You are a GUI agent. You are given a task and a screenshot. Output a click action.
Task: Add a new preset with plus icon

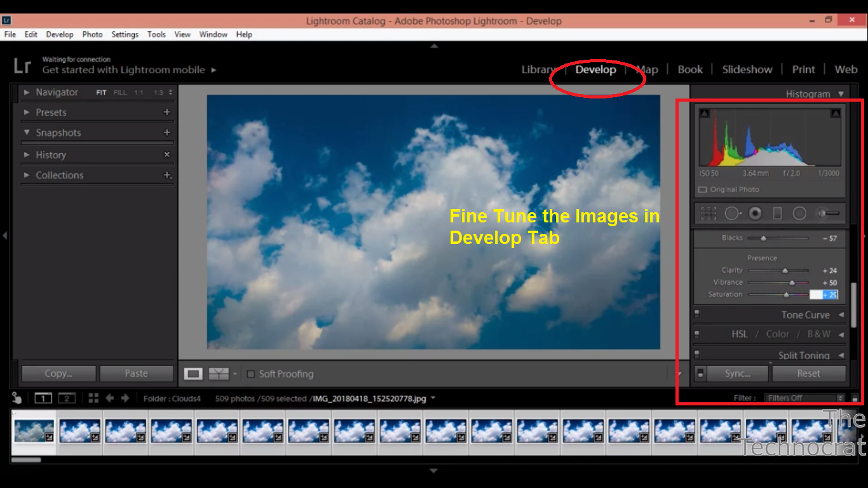(167, 112)
